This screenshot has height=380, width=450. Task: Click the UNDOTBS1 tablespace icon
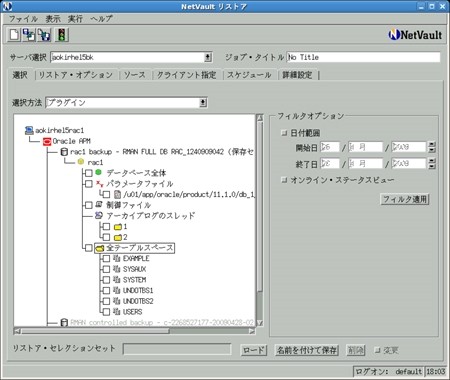pyautogui.click(x=116, y=290)
